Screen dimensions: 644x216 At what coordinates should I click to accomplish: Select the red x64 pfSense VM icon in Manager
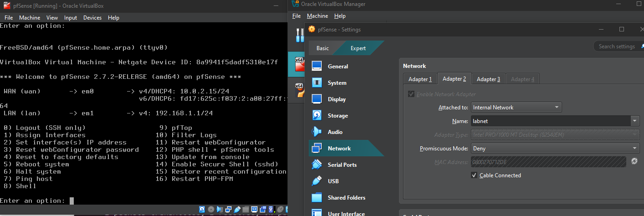tap(299, 65)
